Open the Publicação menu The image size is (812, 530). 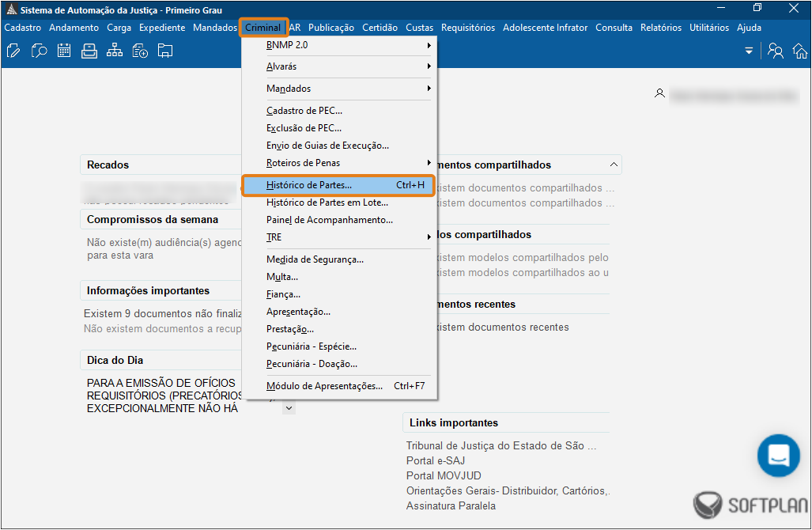pos(331,28)
